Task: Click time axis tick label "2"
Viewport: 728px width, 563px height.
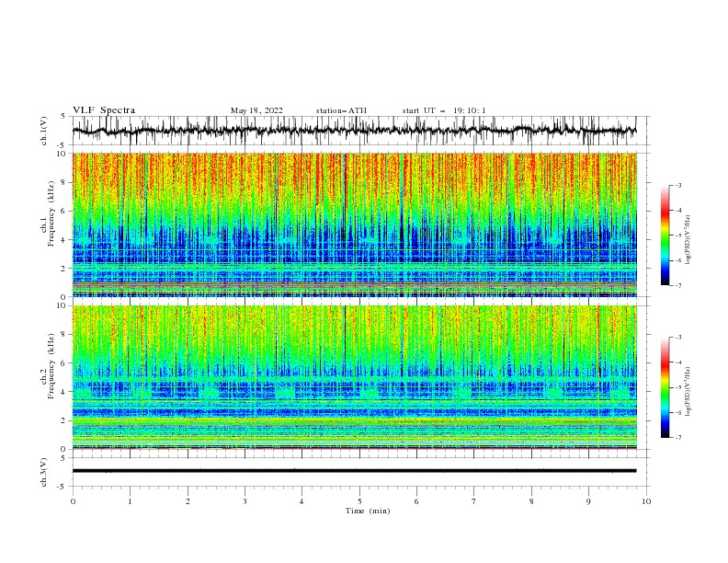Action: click(188, 501)
